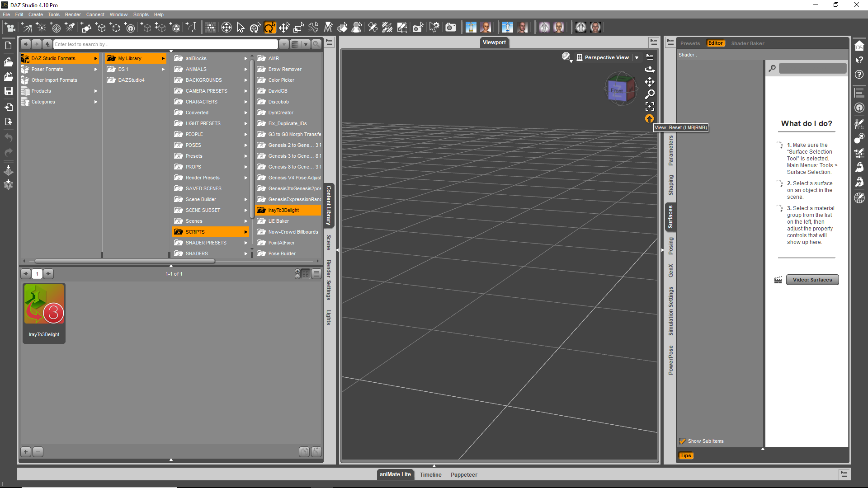Open the Render menu
The width and height of the screenshot is (868, 488).
[72, 14]
